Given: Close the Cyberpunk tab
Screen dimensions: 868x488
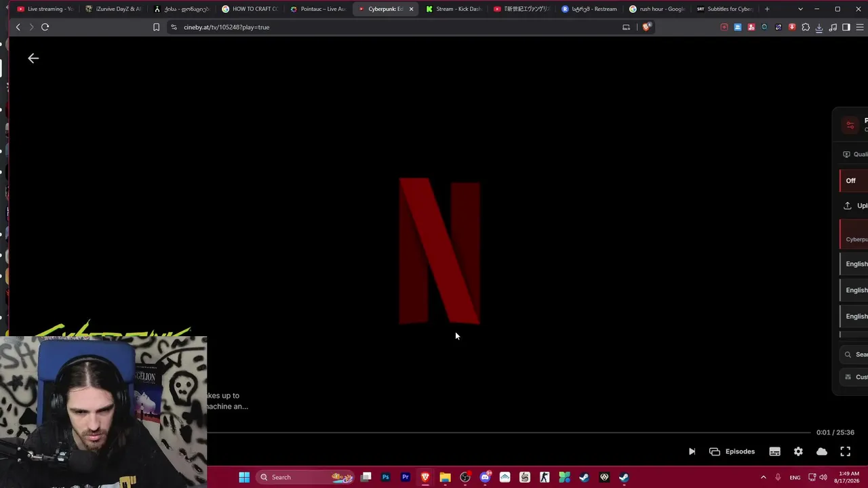Looking at the screenshot, I should (x=411, y=9).
